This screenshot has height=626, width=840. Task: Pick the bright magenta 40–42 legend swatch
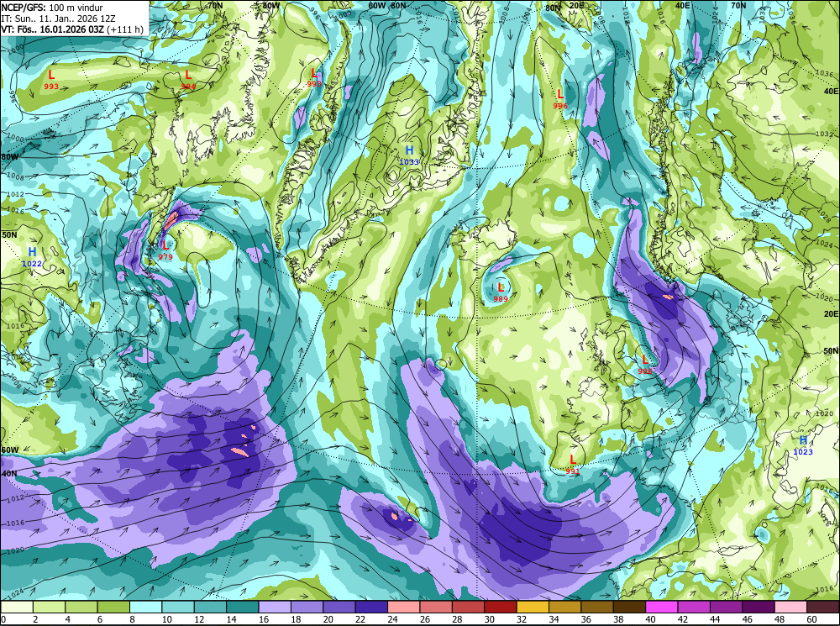pyautogui.click(x=662, y=607)
